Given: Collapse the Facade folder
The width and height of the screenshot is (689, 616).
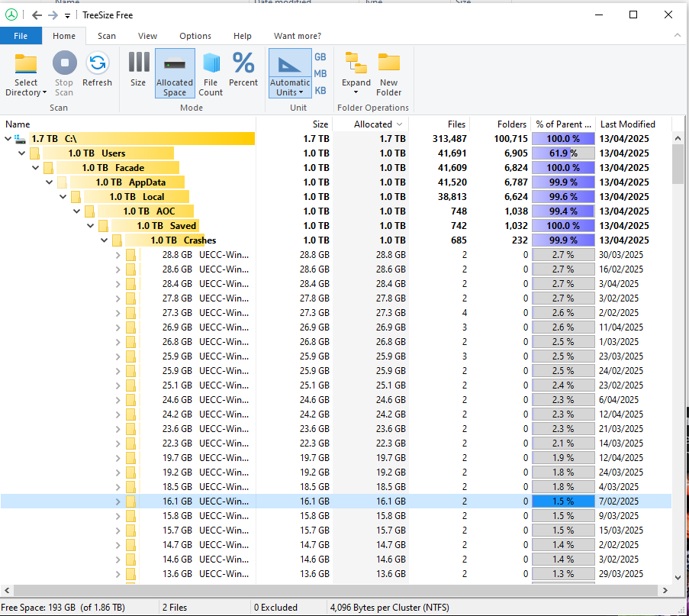Looking at the screenshot, I should coord(36,168).
